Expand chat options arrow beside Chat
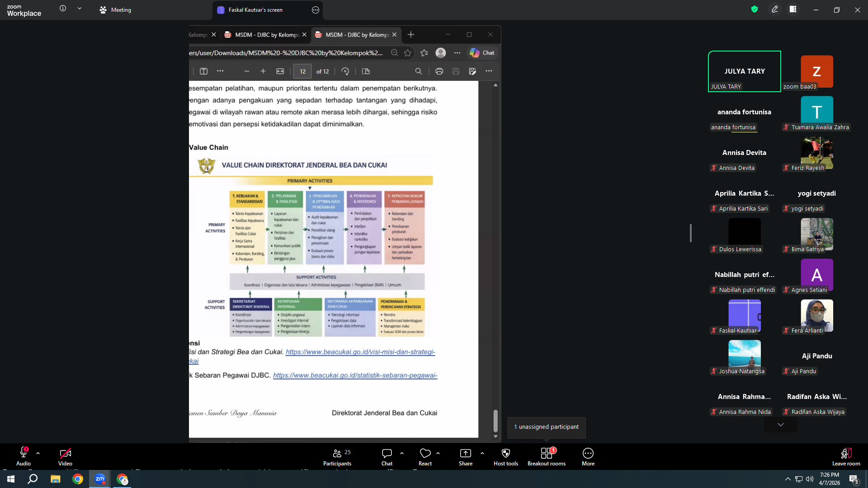This screenshot has height=488, width=868. 402,453
